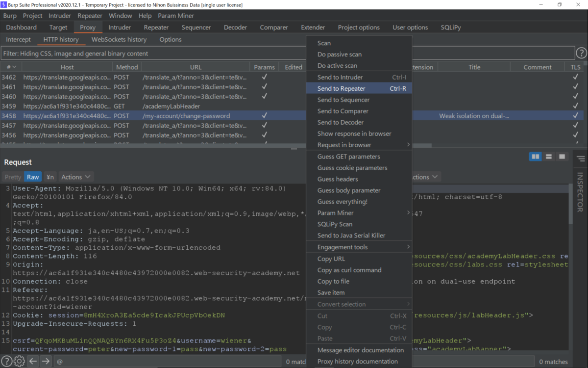Choose Send to Repeater
Viewport: 588px width, 368px height.
[x=359, y=88]
